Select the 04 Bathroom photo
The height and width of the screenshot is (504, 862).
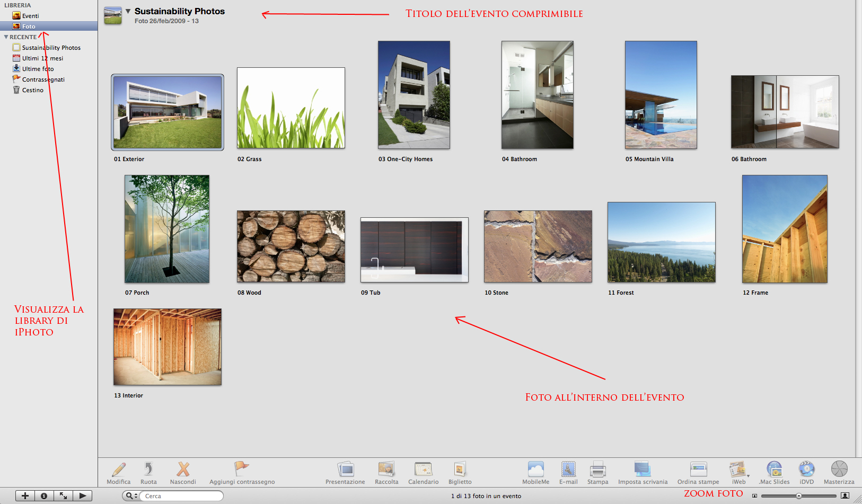pos(538,95)
